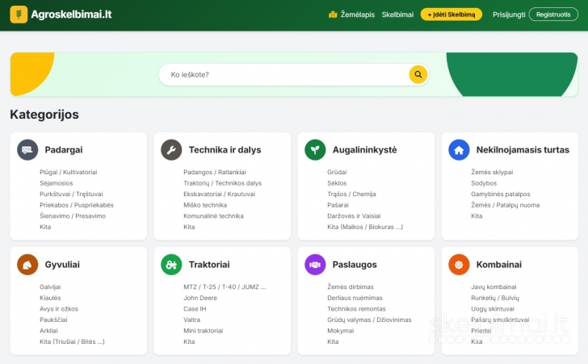Select Plūgai / Kultivatoriai subcategory
Screen dimensions: 588x364
pyautogui.click(x=68, y=172)
